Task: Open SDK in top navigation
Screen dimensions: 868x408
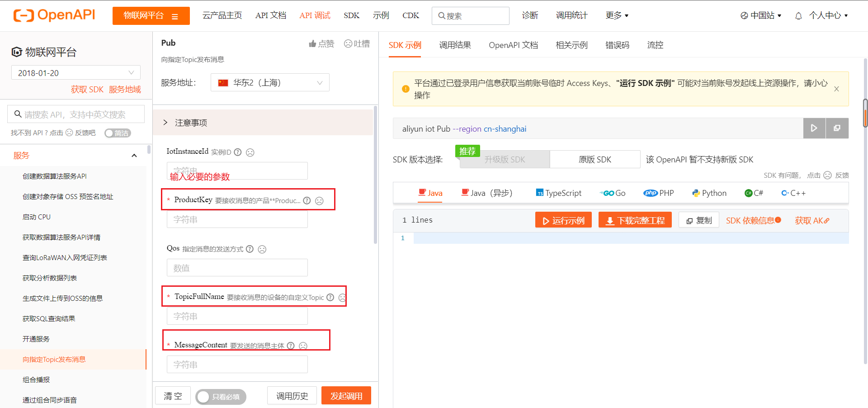Action: (351, 15)
